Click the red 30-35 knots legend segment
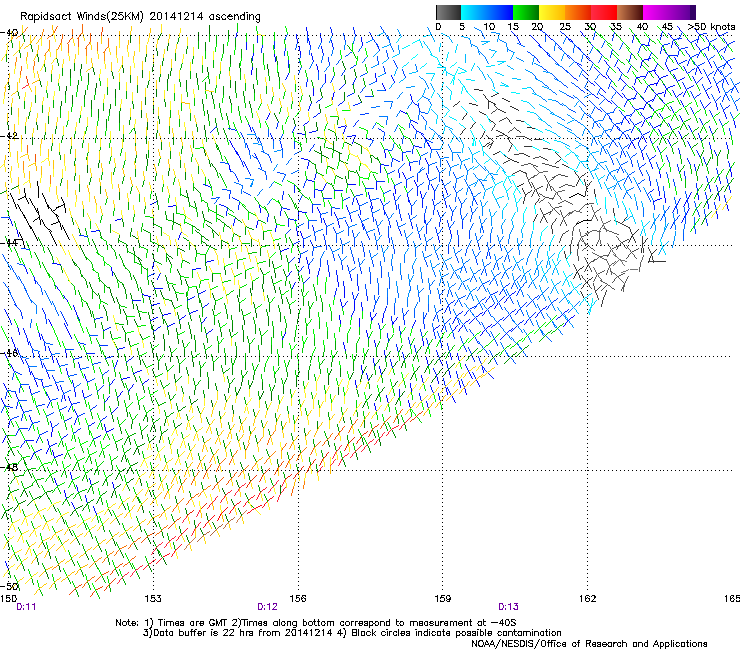 point(604,12)
